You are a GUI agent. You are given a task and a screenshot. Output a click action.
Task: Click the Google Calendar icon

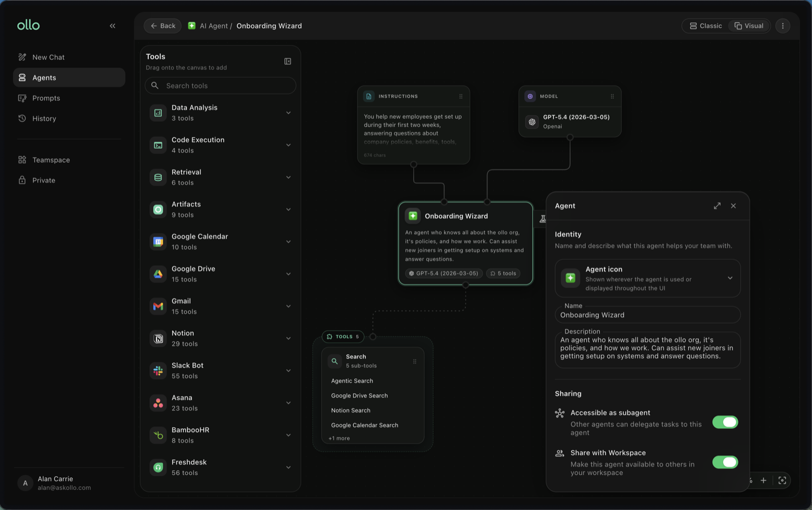click(x=158, y=242)
